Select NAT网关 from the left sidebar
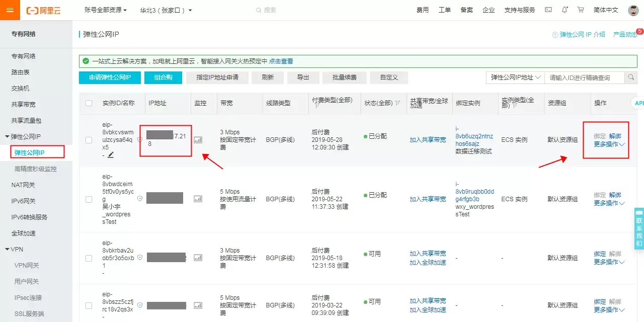The width and height of the screenshot is (644, 322). coord(23,185)
